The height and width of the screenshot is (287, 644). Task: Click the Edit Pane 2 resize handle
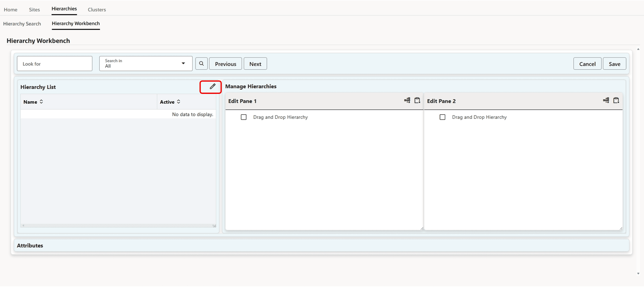621,228
